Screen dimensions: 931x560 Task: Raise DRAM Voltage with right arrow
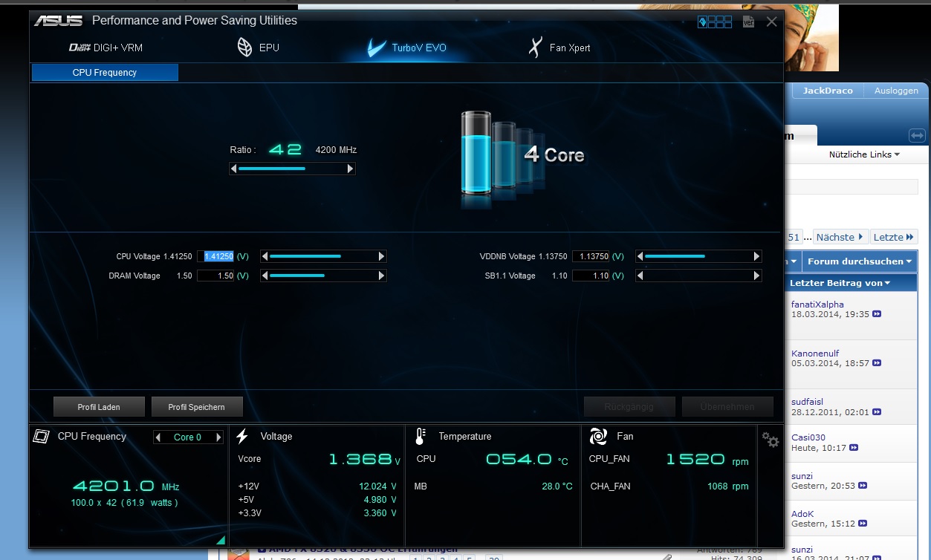(382, 276)
